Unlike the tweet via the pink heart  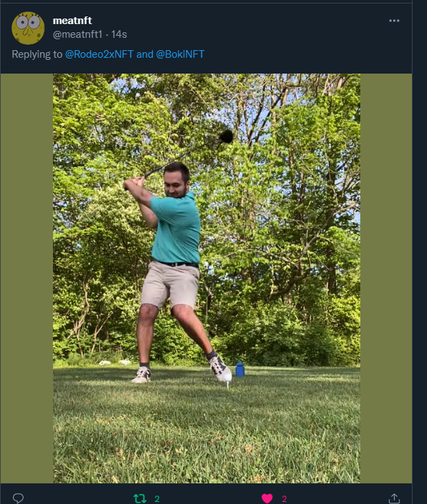click(x=267, y=498)
